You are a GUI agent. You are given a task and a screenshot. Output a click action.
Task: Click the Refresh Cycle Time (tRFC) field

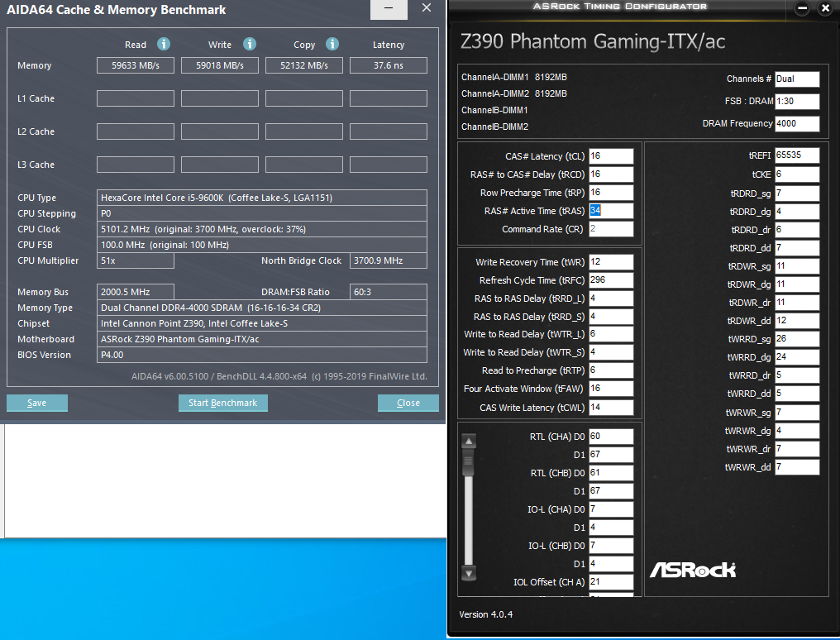click(611, 280)
